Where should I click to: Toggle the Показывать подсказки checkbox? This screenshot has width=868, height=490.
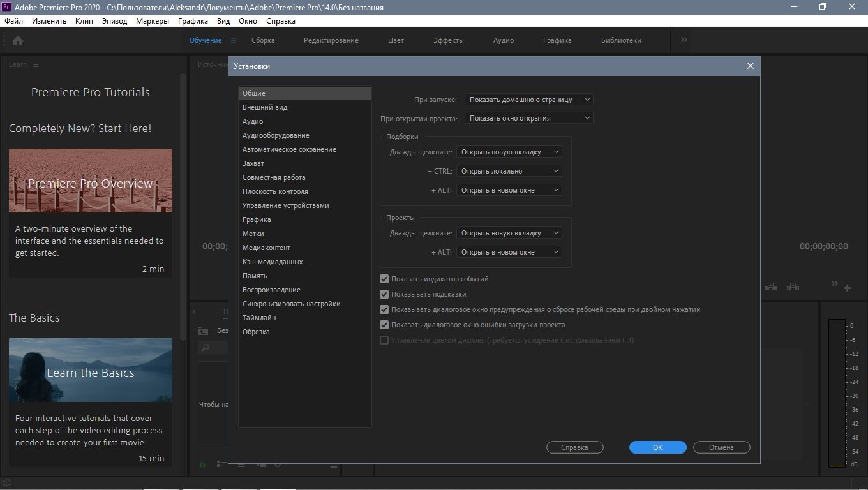(384, 294)
